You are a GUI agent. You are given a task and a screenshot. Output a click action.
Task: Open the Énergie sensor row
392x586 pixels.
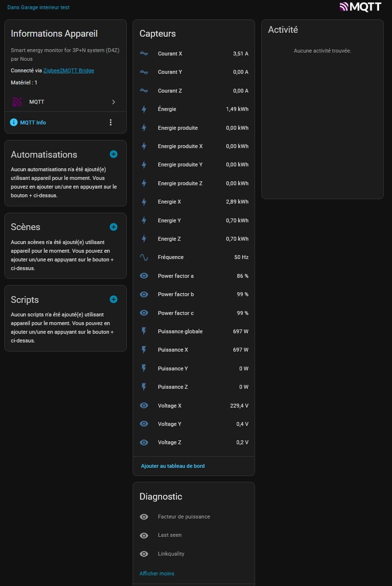click(x=193, y=109)
